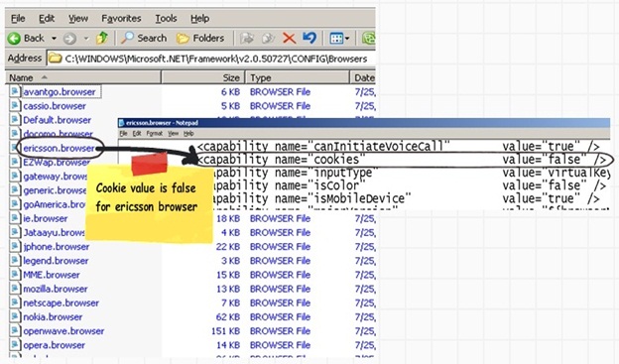Select the jphone.browser file
619x364 pixels.
tap(57, 247)
